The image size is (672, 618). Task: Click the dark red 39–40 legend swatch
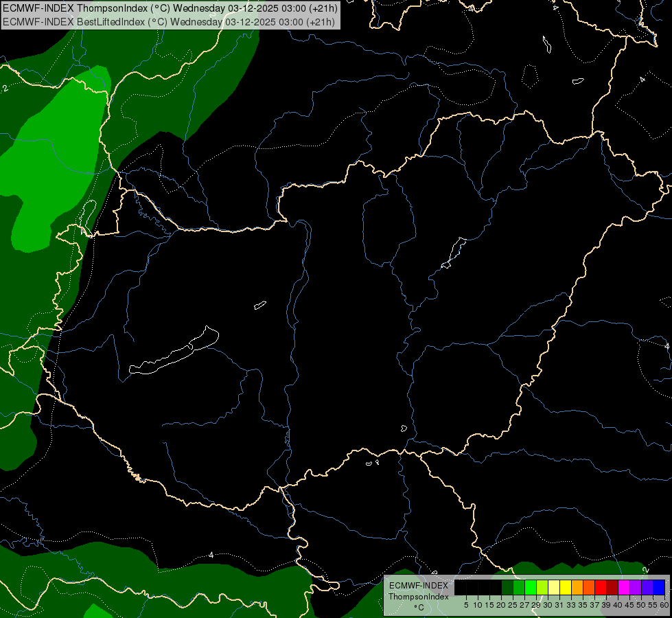(x=612, y=587)
